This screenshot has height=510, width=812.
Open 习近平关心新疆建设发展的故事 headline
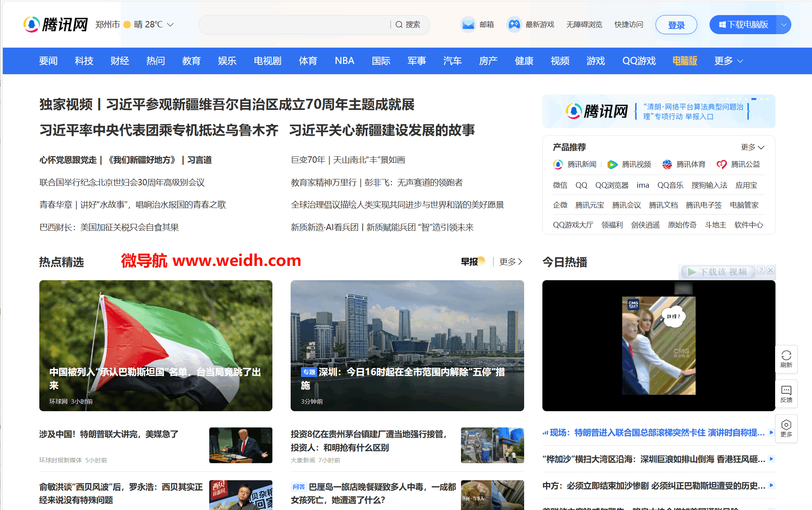[x=382, y=130]
